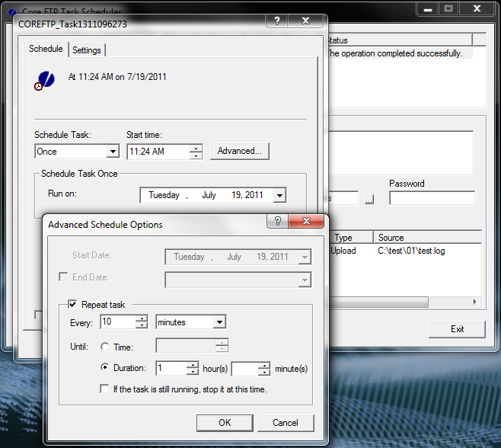Viewport: 501px width, 448px height.
Task: Open the Run on date picker dropdown
Action: (x=279, y=196)
